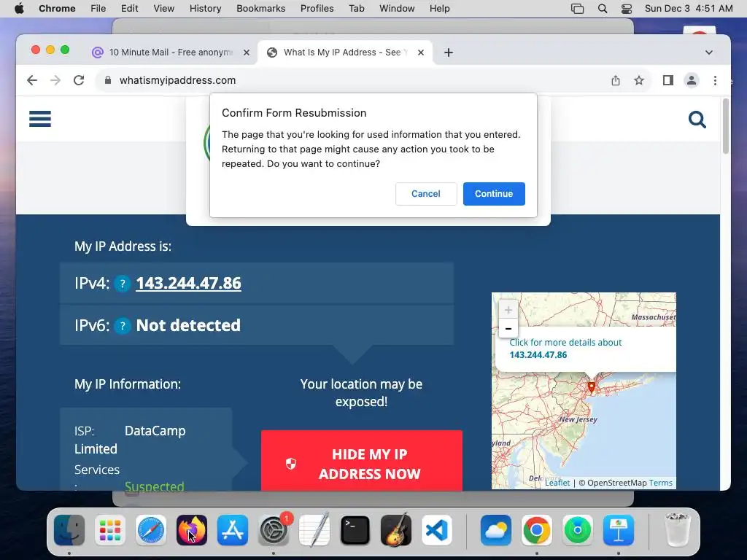747x560 pixels.
Task: Open the File menu
Action: tap(98, 9)
